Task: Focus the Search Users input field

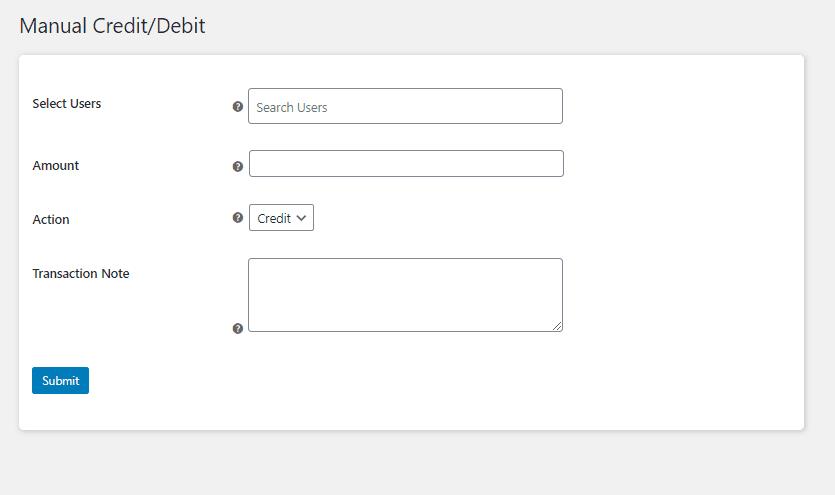Action: (x=405, y=106)
